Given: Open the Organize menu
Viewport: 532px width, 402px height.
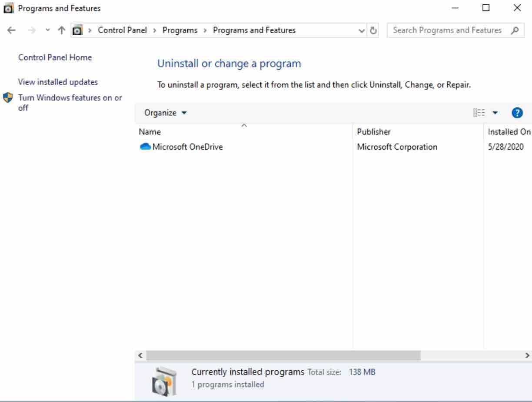Looking at the screenshot, I should click(x=166, y=113).
